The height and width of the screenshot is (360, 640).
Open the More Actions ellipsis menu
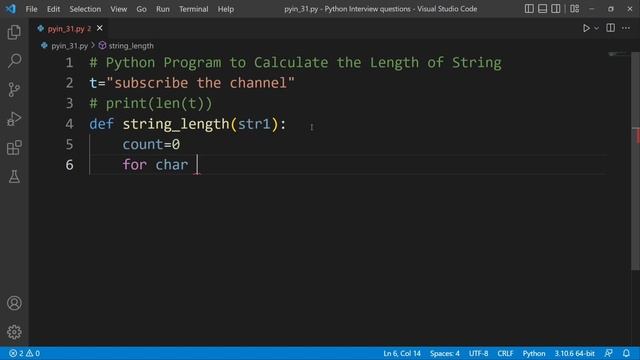(626, 28)
